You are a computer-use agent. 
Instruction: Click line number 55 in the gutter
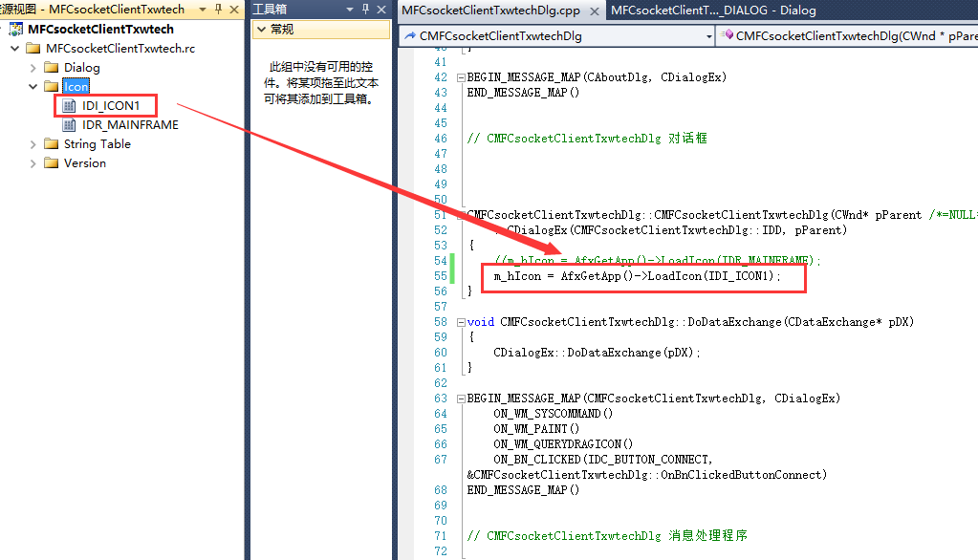click(x=441, y=276)
